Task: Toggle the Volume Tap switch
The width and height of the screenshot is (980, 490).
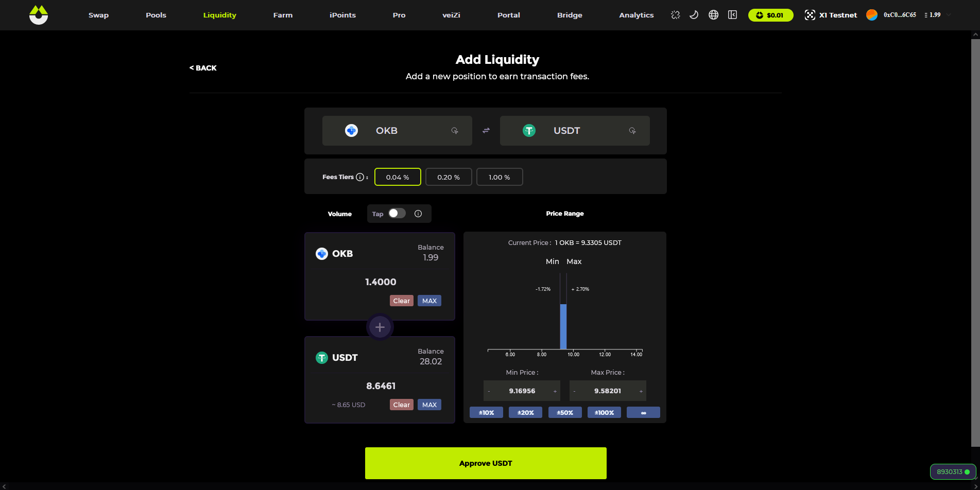Action: coord(397,214)
